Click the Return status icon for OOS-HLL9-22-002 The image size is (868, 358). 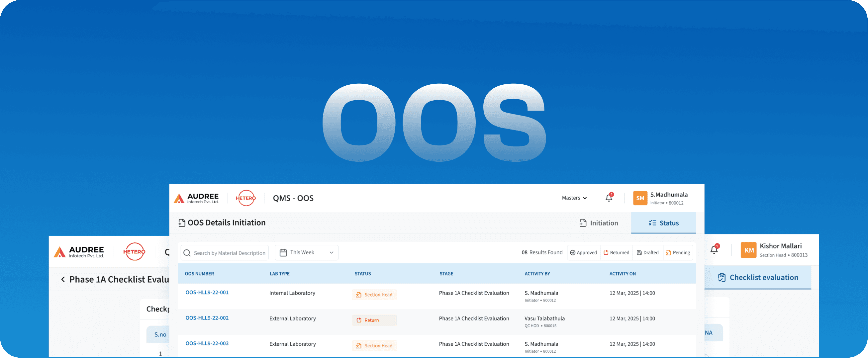[x=359, y=320]
